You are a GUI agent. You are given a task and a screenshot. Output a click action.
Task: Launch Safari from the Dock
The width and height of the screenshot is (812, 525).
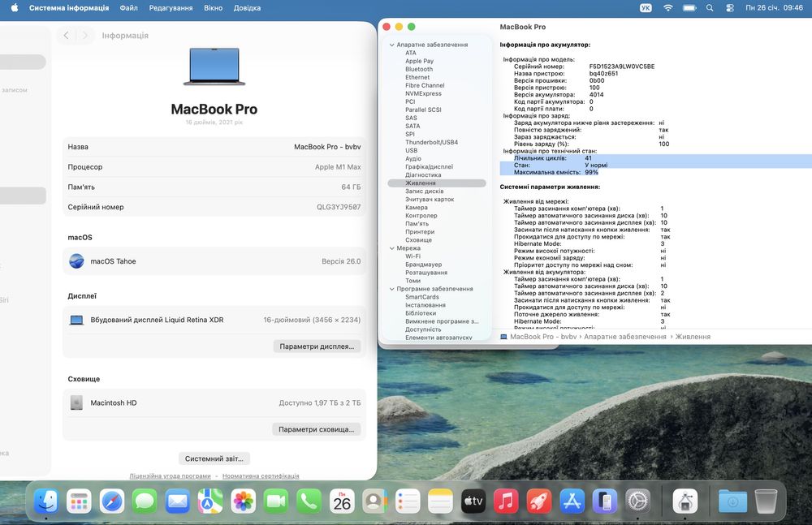[112, 501]
